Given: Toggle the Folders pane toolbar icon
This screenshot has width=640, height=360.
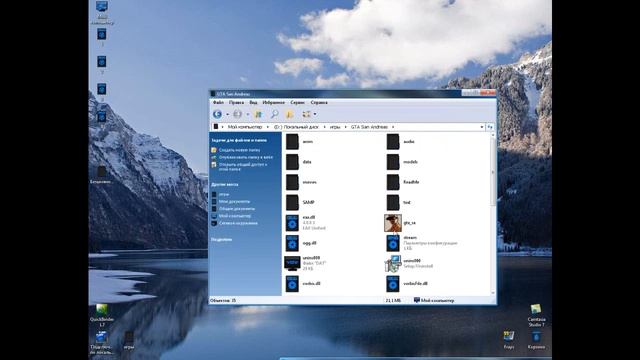Looking at the screenshot, I should click(289, 114).
